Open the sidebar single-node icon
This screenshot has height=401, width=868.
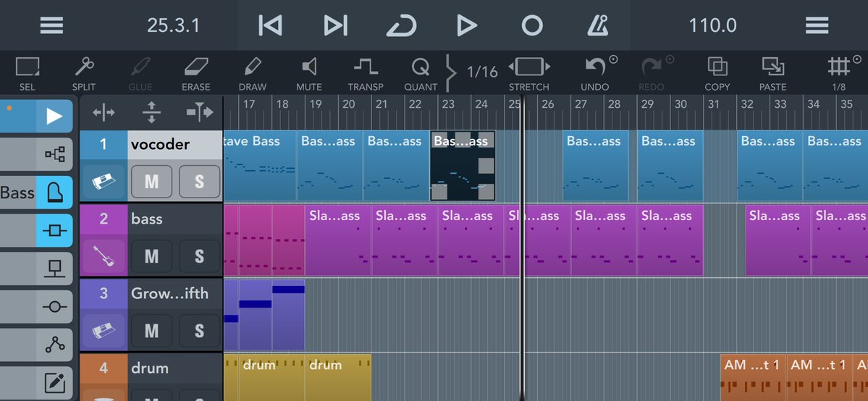pos(54,306)
